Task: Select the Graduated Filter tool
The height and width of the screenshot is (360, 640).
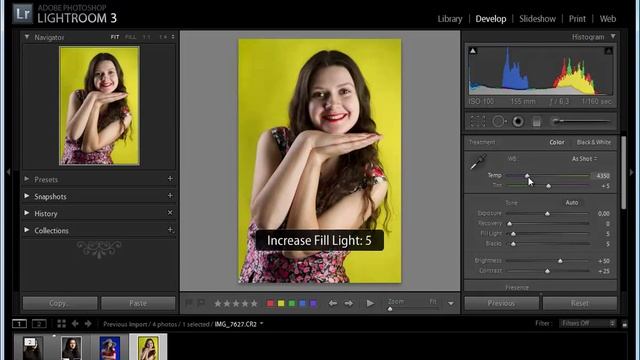Action: pyautogui.click(x=536, y=121)
